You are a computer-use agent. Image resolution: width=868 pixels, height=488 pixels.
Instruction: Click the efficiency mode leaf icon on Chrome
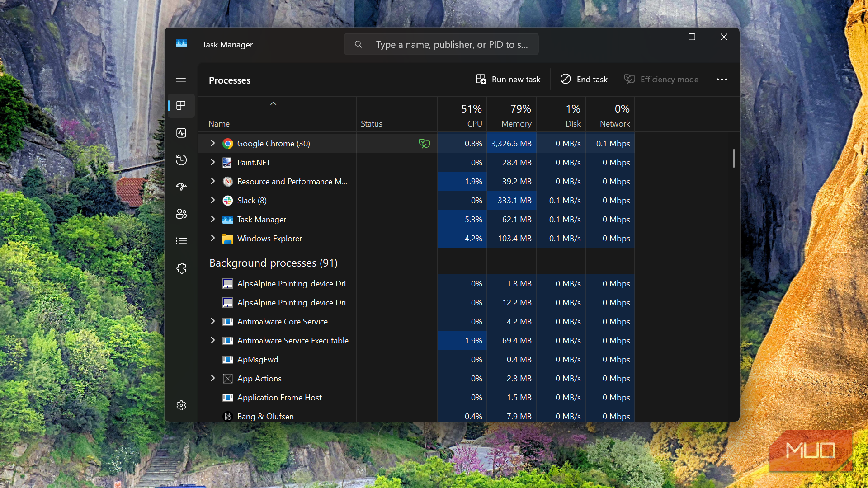coord(424,144)
